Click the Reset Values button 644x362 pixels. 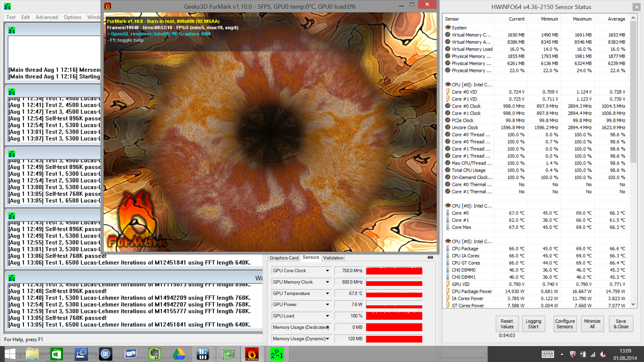point(507,324)
